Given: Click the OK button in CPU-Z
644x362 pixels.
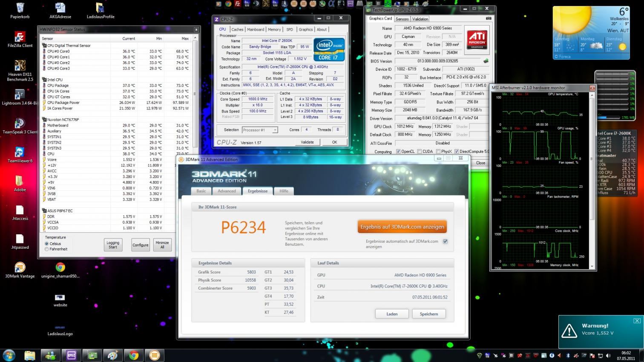Looking at the screenshot, I should [334, 142].
